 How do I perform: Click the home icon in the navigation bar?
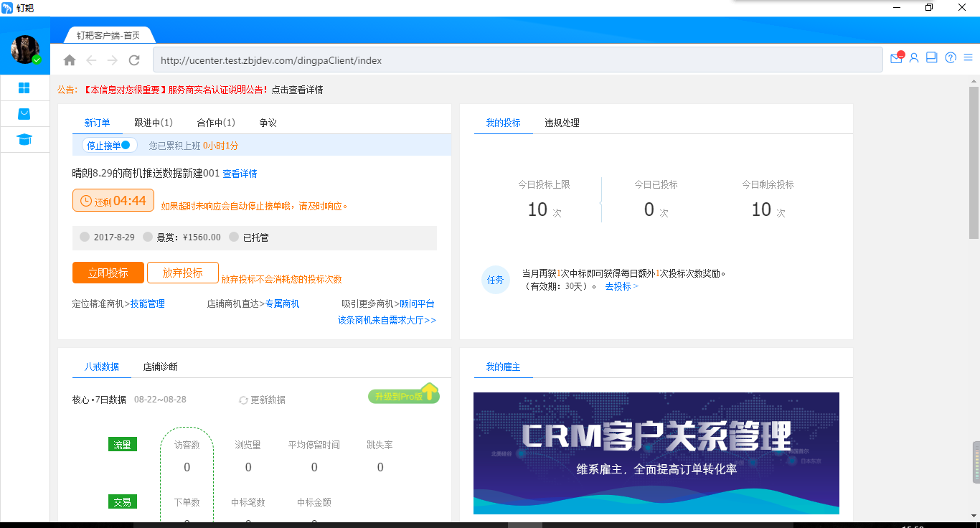coord(70,60)
